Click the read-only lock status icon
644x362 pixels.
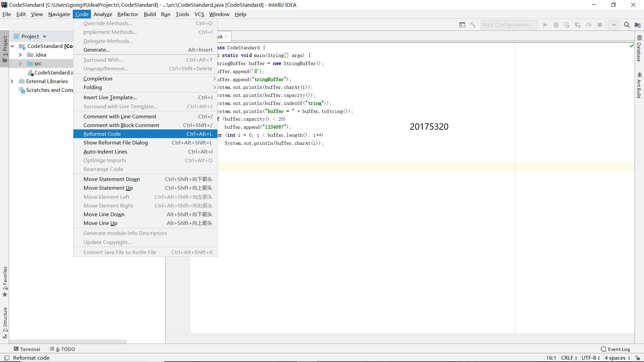(x=638, y=358)
